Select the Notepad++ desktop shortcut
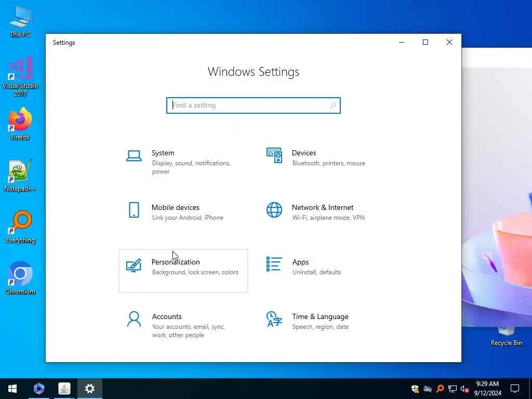The image size is (532, 399). click(x=20, y=176)
